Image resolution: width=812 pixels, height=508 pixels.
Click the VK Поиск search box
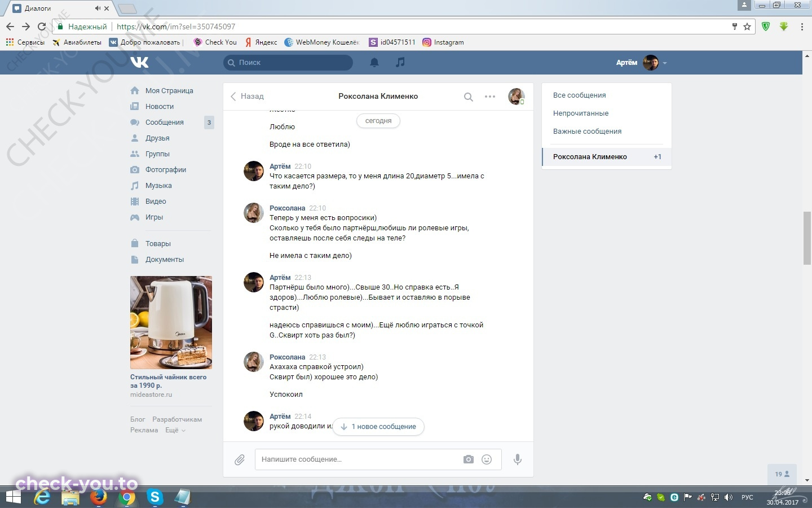[288, 63]
